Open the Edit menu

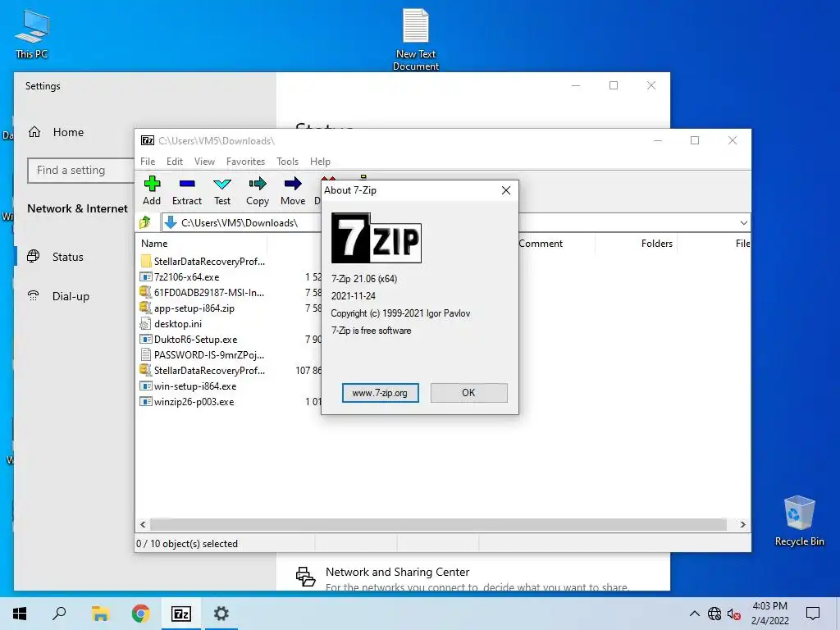click(x=175, y=162)
